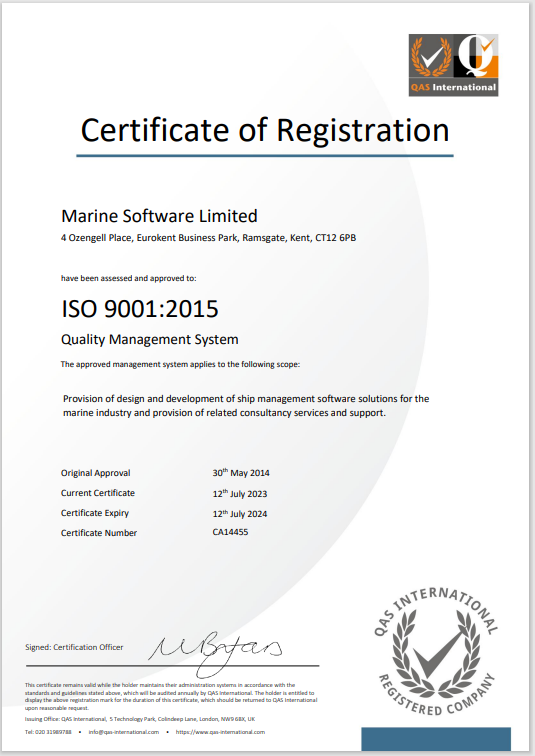
Task: Click the 'Certificate Expiry' label
Action: 95,513
